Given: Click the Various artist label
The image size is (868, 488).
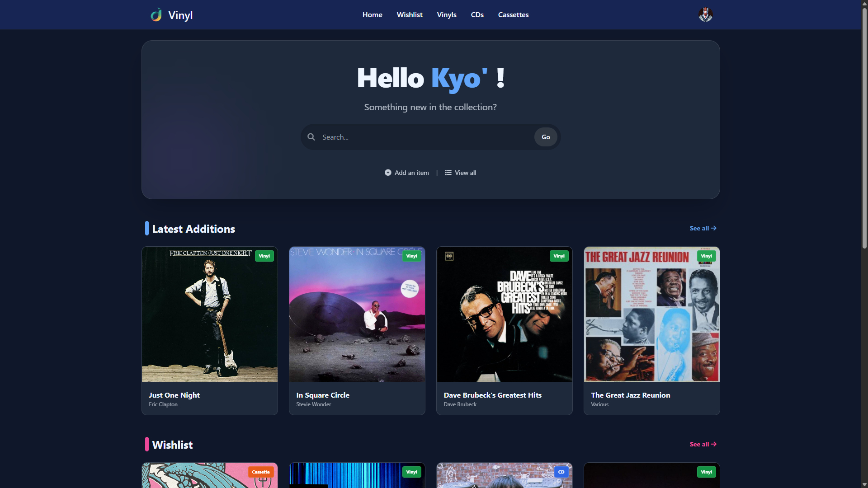Looking at the screenshot, I should (600, 404).
